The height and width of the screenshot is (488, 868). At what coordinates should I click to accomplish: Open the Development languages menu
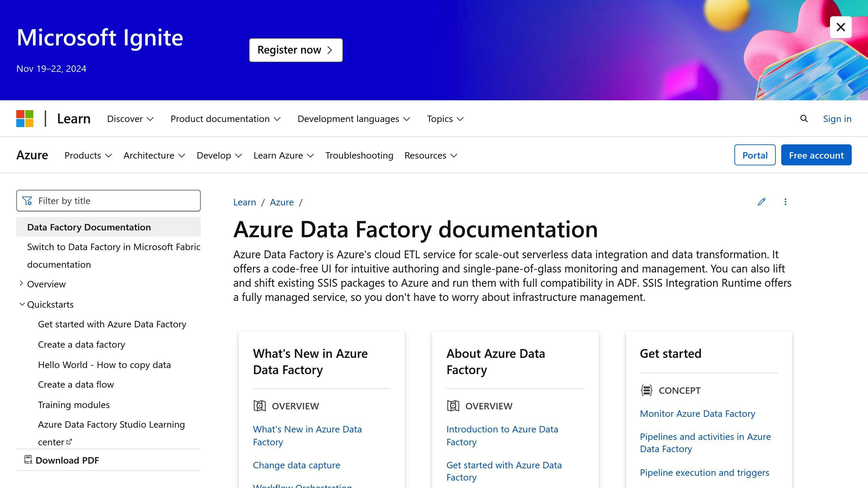(354, 119)
